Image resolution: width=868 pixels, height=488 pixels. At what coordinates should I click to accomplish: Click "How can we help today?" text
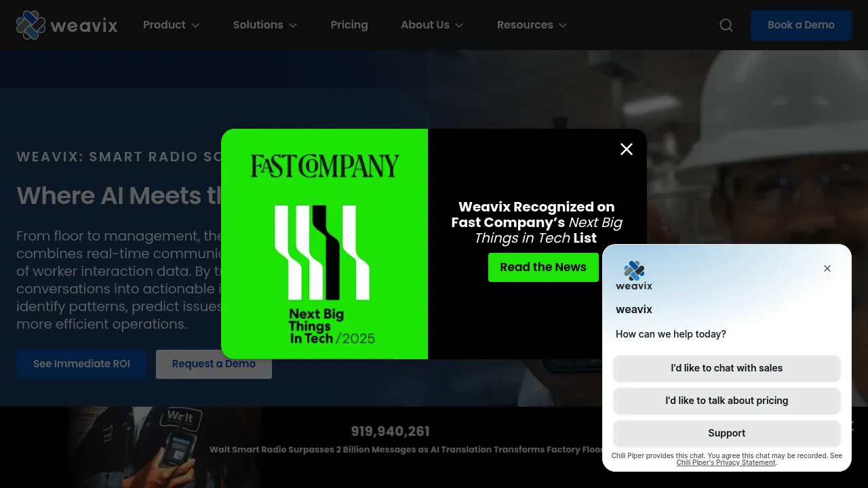coord(671,334)
